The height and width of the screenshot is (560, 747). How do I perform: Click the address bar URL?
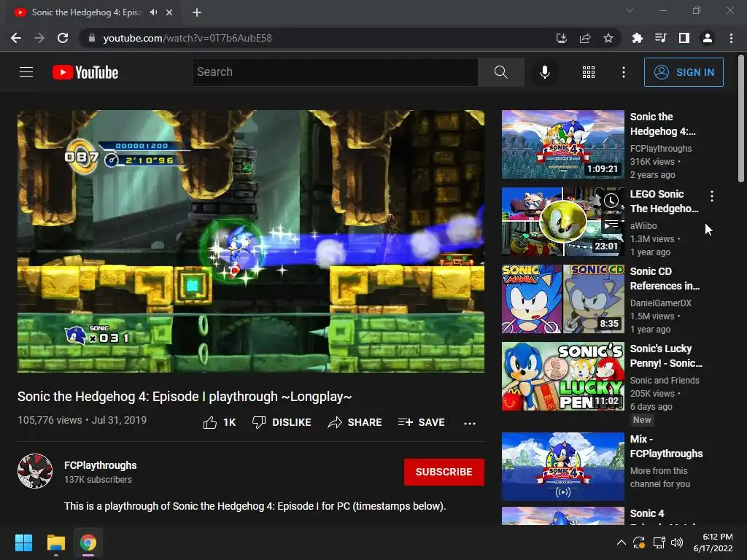point(187,38)
